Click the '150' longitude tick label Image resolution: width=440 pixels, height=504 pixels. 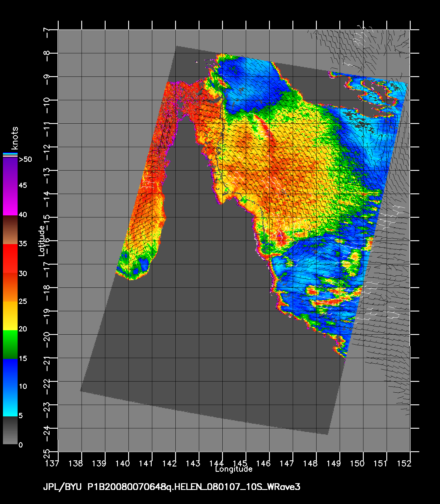click(x=357, y=463)
